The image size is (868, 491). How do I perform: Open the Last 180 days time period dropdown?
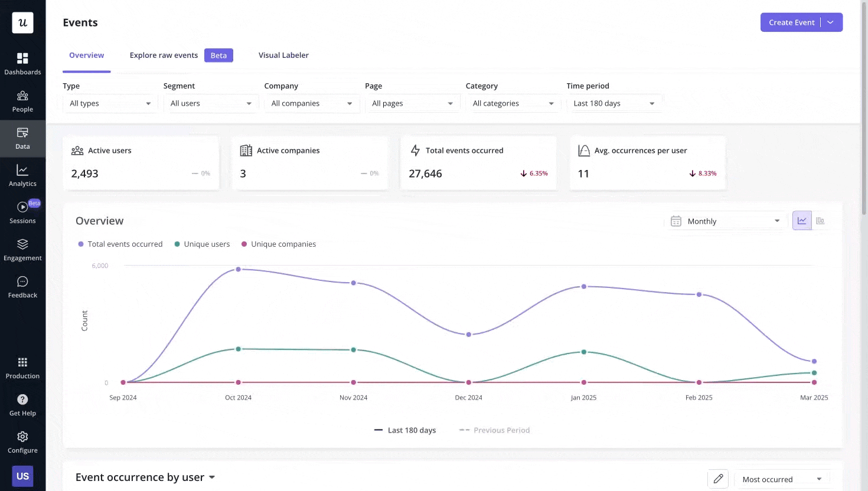coord(615,103)
